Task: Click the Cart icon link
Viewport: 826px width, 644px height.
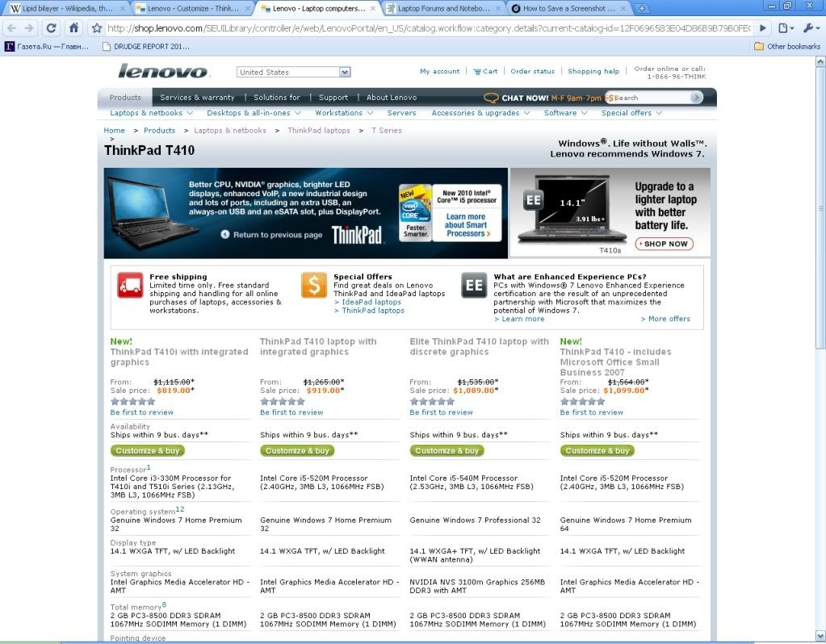Action: tap(485, 71)
